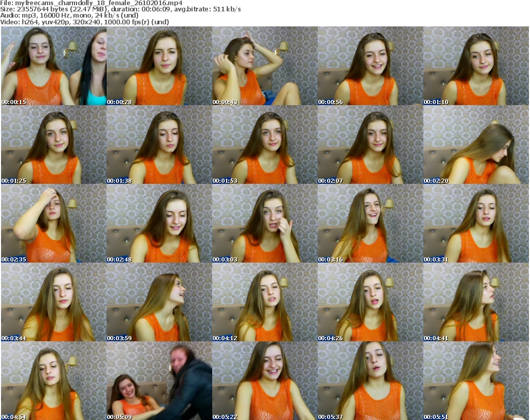
Task: Click the Size and duration info line
Action: [x=120, y=9]
